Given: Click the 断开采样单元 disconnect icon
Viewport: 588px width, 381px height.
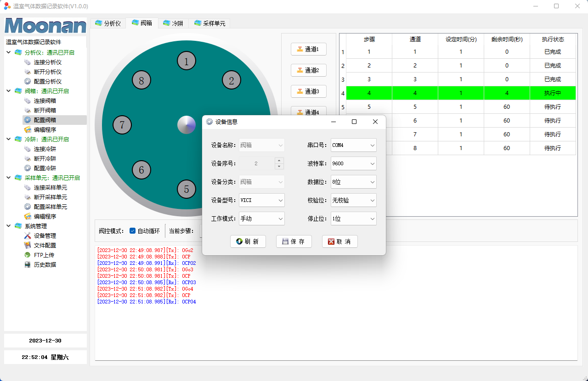Looking at the screenshot, I should pos(28,197).
